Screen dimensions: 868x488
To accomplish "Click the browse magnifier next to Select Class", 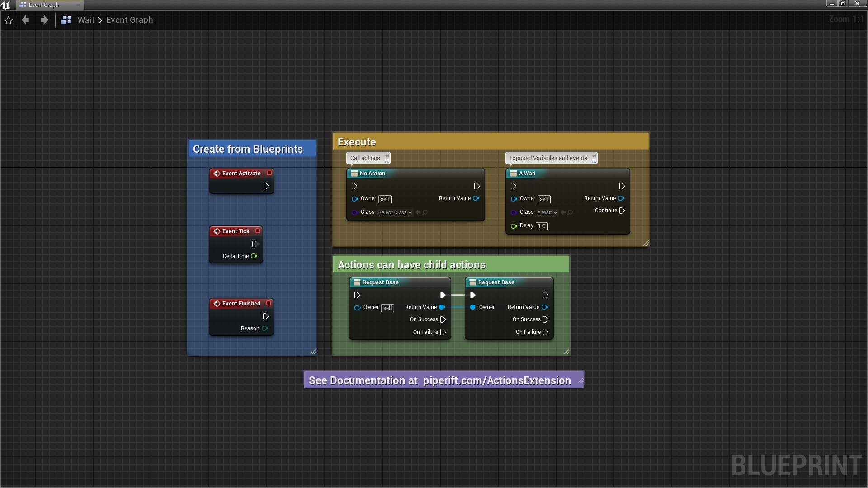I will click(x=425, y=212).
